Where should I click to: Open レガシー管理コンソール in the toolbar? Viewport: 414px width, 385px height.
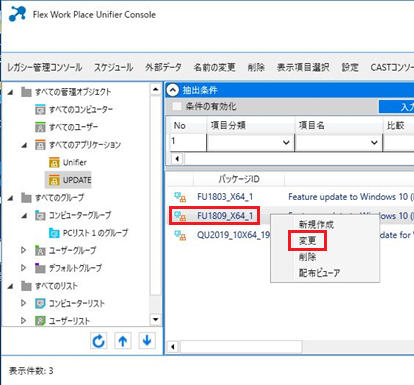coord(45,67)
